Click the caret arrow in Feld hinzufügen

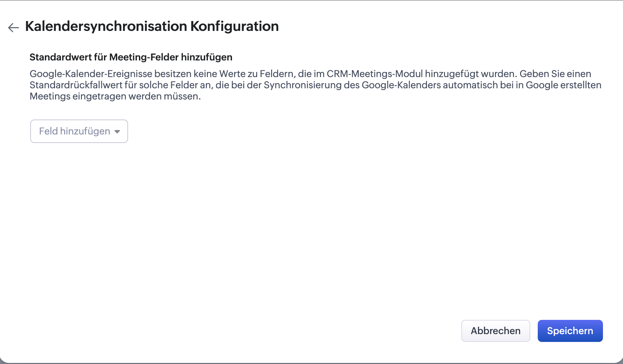(117, 132)
